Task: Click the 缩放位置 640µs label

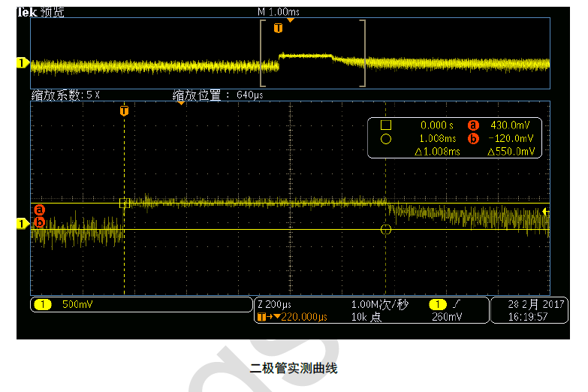Action: pyautogui.click(x=218, y=95)
